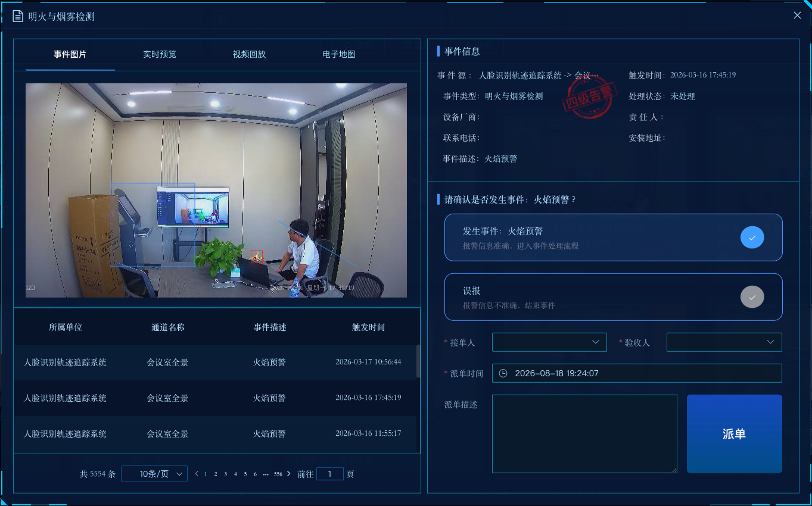Click the 派单 dispatch button
812x506 pixels.
point(735,434)
